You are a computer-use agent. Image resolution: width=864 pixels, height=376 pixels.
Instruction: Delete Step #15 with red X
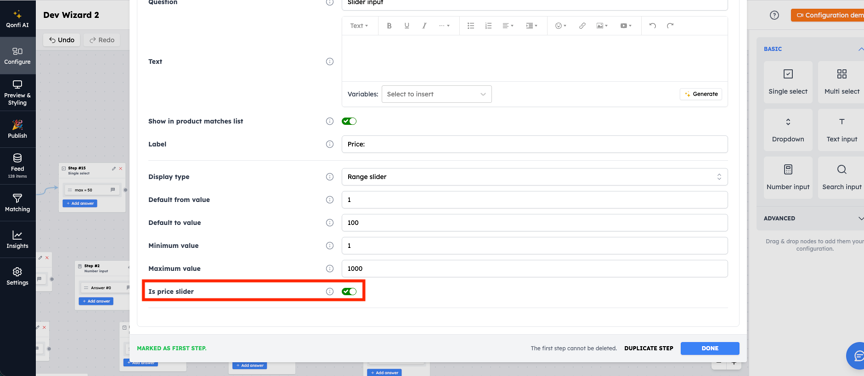121,168
